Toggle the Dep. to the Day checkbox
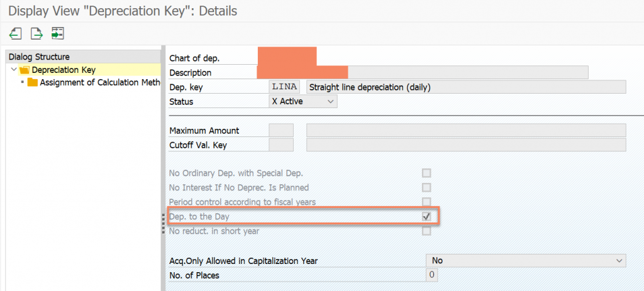Viewport: 644px width, 291px height. pyautogui.click(x=427, y=217)
